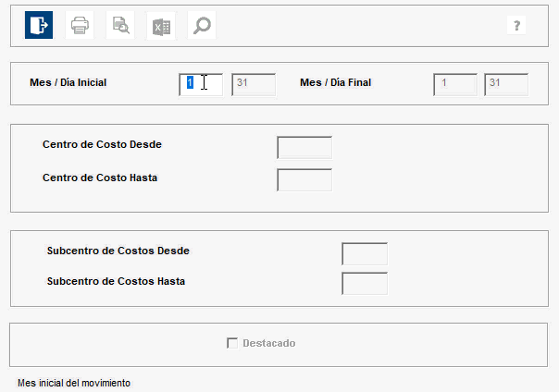Click the 'Mes / Día Final' label
The width and height of the screenshot is (559, 392).
(x=335, y=82)
